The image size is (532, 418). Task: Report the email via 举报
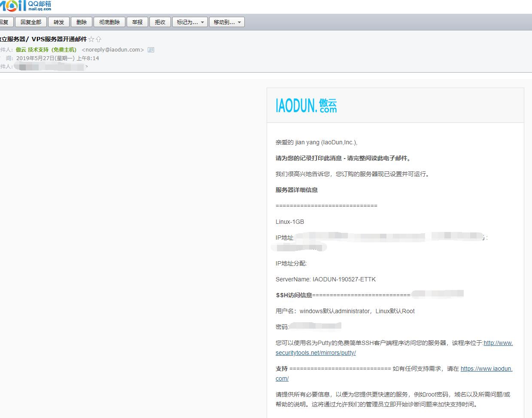pyautogui.click(x=137, y=22)
